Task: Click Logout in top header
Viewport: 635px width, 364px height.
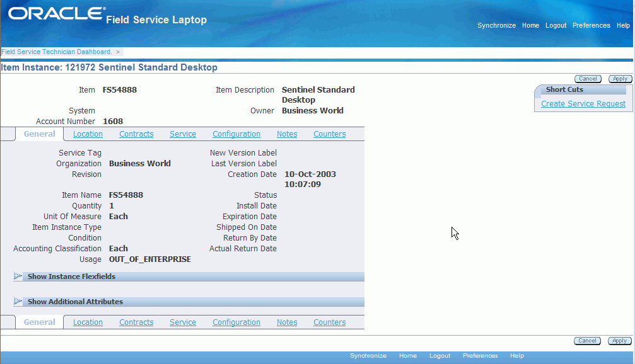Action: [556, 25]
